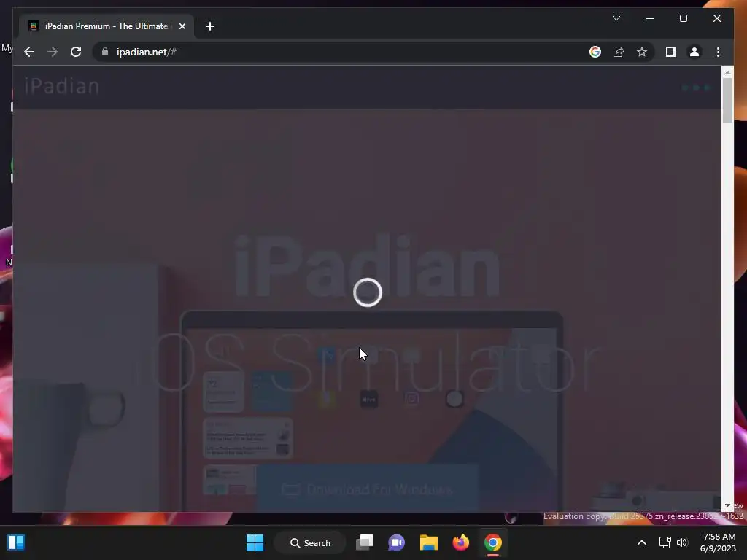Screen dimensions: 747x560
Task: Close the iPadian Premium tab
Action: [182, 26]
